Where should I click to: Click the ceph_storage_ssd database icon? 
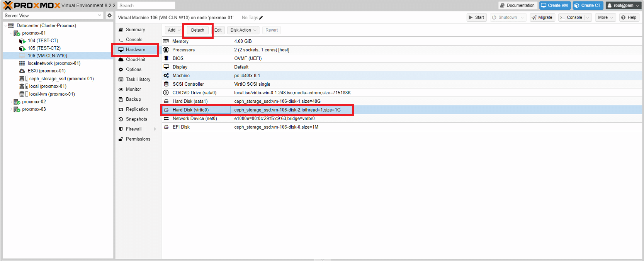[22, 79]
